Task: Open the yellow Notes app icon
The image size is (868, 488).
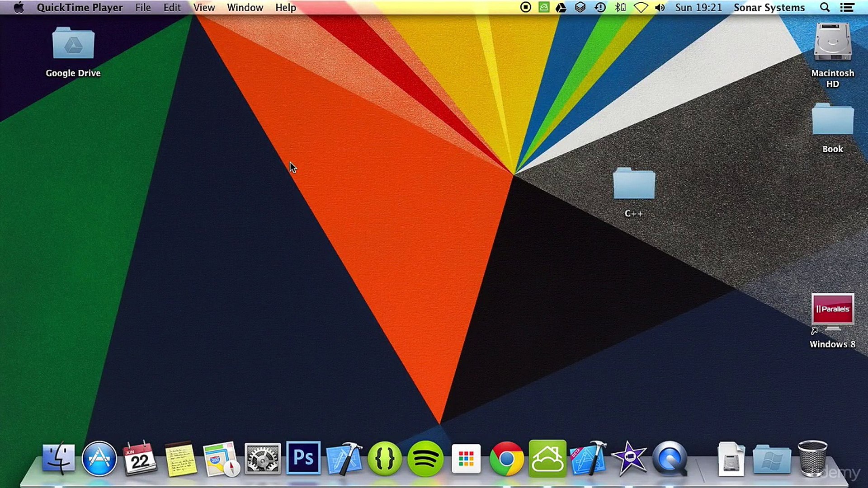Action: (180, 459)
